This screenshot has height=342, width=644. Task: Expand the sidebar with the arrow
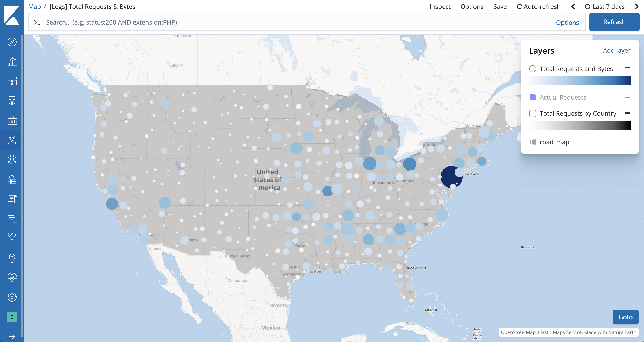[x=12, y=336]
